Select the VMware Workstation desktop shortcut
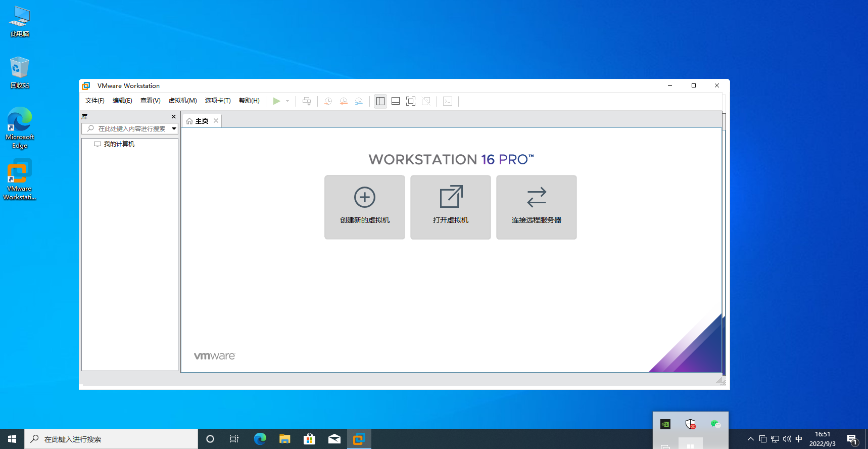The width and height of the screenshot is (868, 449). [x=20, y=180]
